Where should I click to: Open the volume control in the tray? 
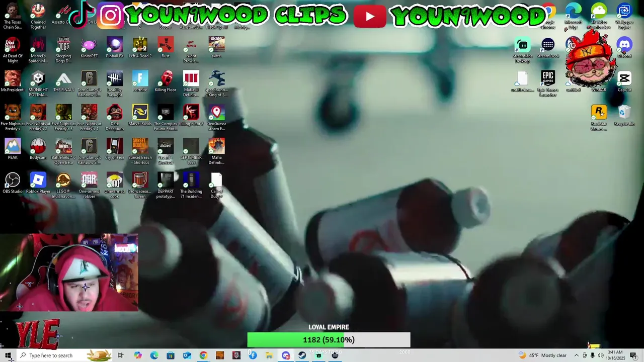click(601, 355)
